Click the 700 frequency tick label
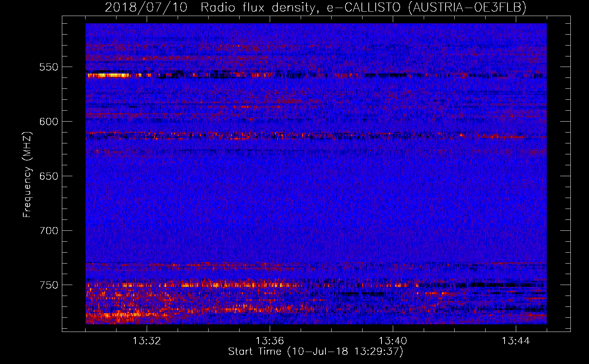The height and width of the screenshot is (364, 589). (49, 231)
